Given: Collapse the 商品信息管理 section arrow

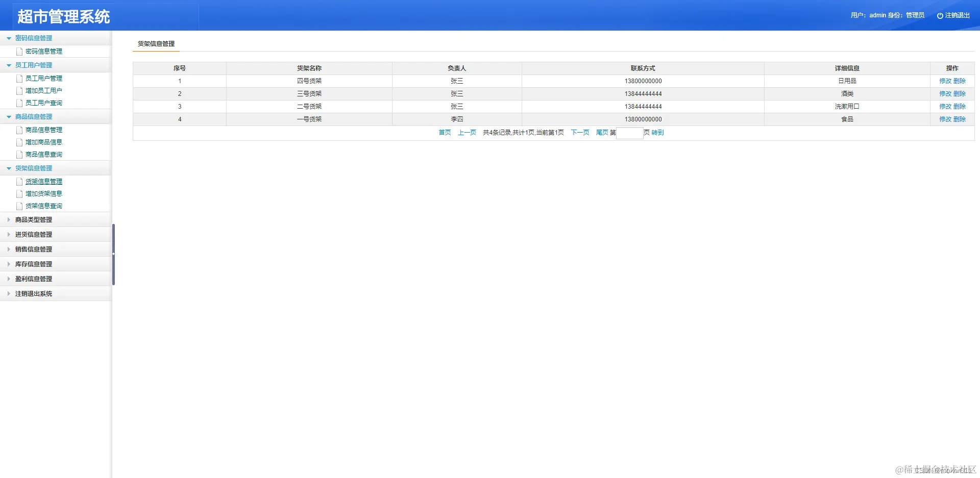Looking at the screenshot, I should [x=9, y=117].
